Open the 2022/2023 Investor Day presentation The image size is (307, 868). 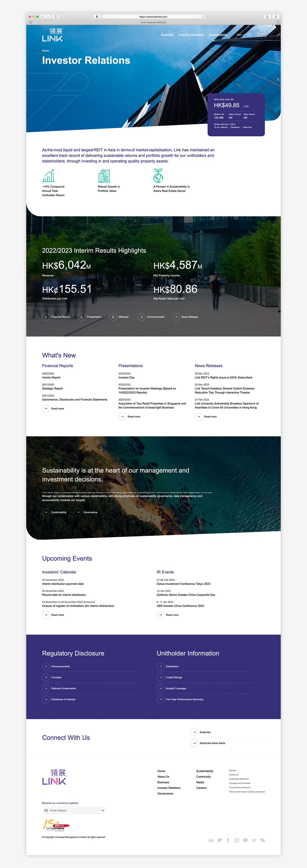coord(127,378)
